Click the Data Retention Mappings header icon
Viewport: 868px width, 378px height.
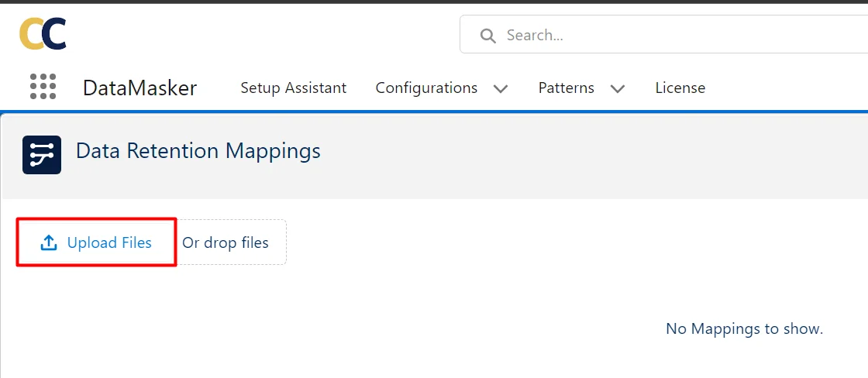pyautogui.click(x=42, y=154)
